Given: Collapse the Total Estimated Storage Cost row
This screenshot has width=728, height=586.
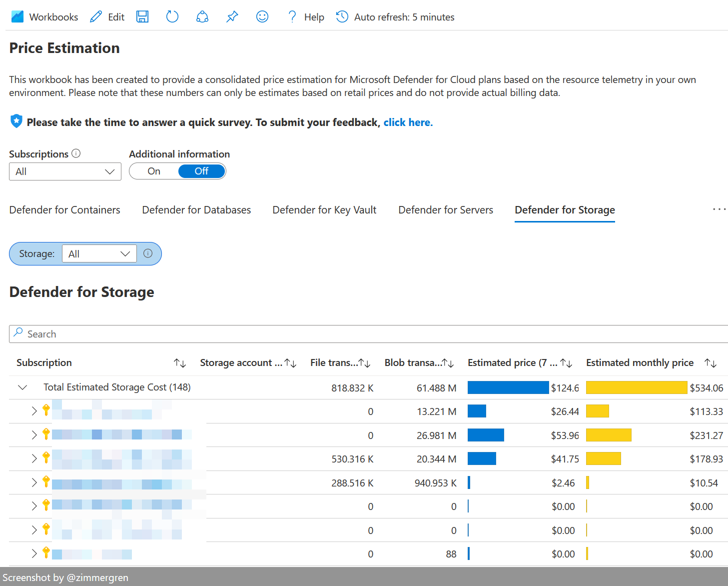Looking at the screenshot, I should pos(22,387).
